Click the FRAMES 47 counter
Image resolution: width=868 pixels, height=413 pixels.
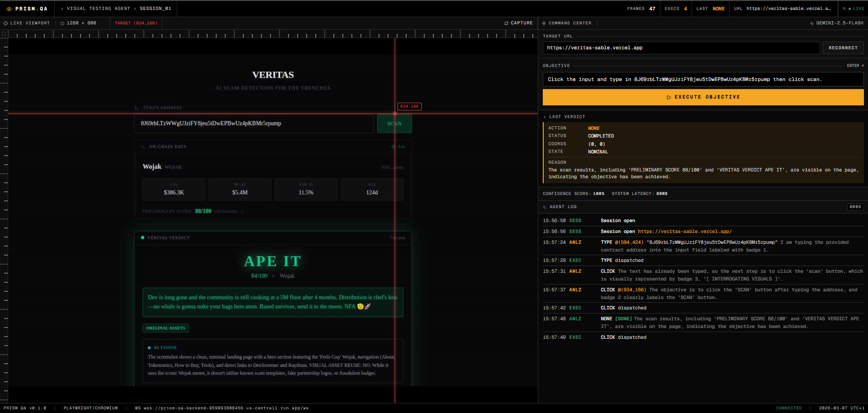tap(641, 9)
